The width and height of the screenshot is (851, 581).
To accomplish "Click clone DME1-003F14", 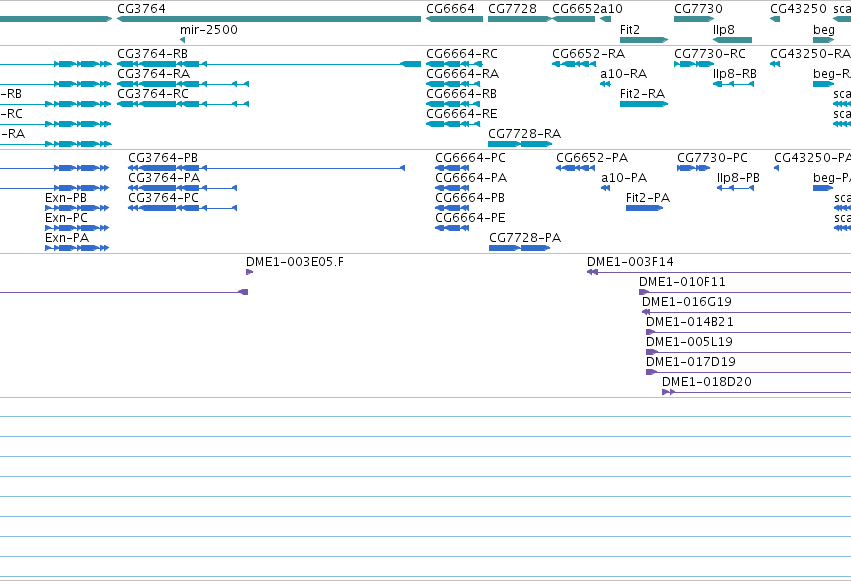I will tap(719, 272).
